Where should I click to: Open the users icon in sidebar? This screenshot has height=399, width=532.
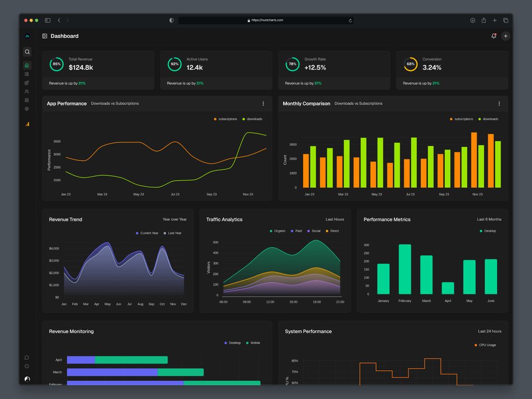tap(27, 92)
